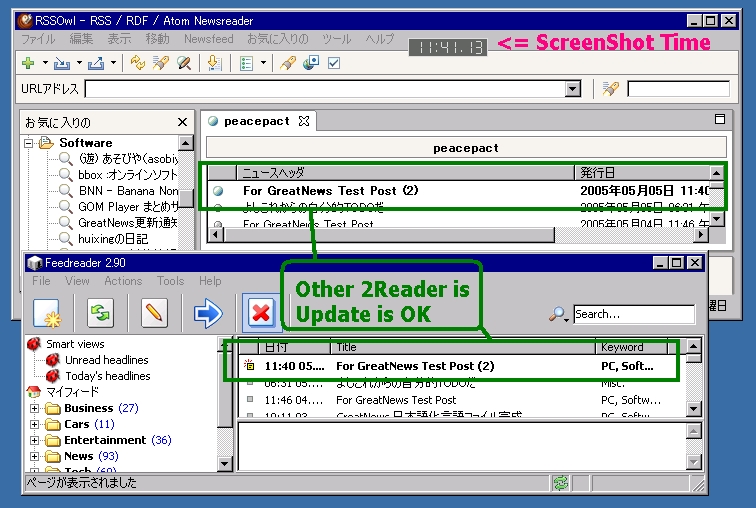Collapse the Software folder in favorites tree
Screen dimensions: 756x508
[28, 143]
